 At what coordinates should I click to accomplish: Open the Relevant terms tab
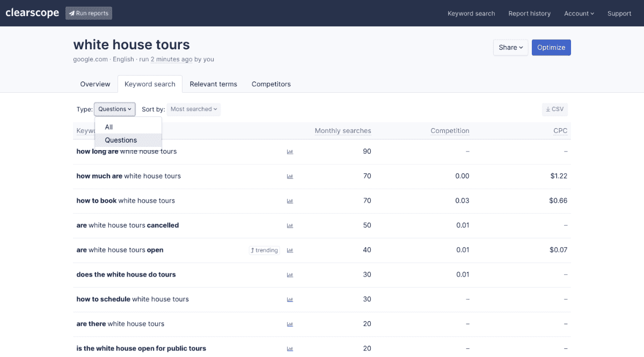213,84
